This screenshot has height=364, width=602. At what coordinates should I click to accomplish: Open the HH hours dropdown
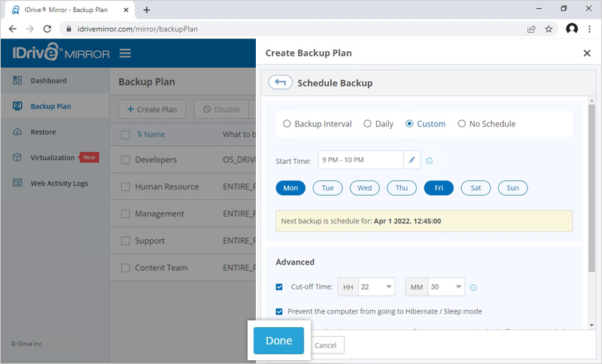click(375, 287)
